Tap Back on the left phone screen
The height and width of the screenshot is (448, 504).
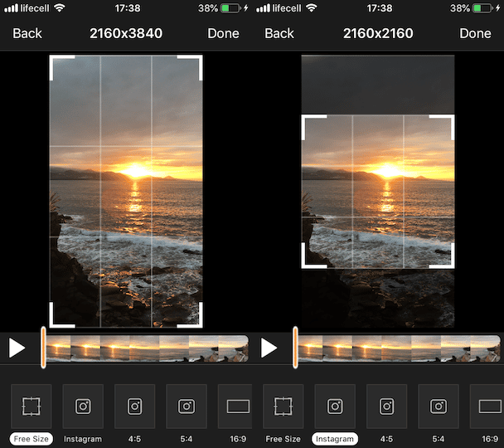pyautogui.click(x=27, y=33)
